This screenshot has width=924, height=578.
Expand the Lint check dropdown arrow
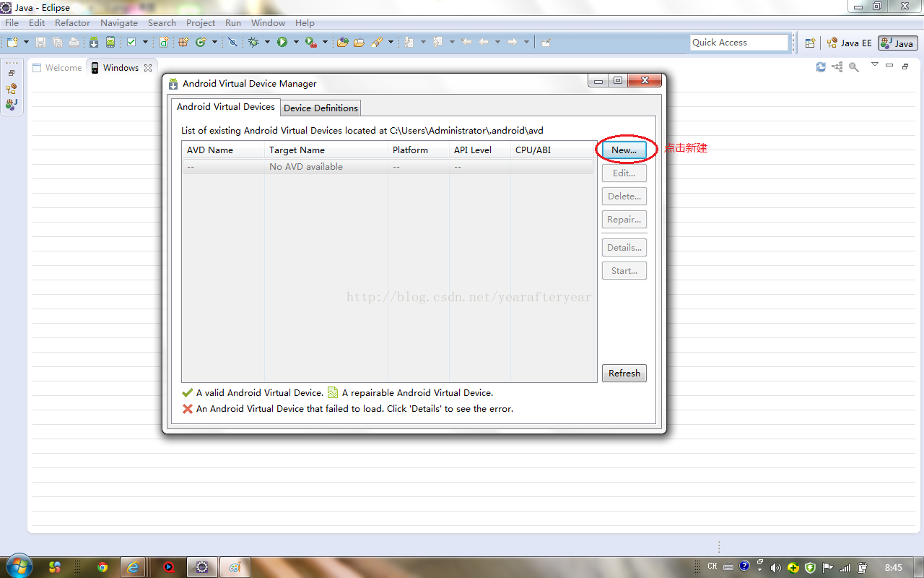[x=145, y=43]
